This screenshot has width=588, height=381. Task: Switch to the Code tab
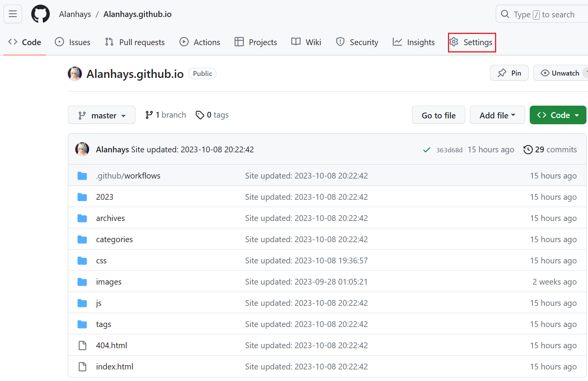click(25, 42)
